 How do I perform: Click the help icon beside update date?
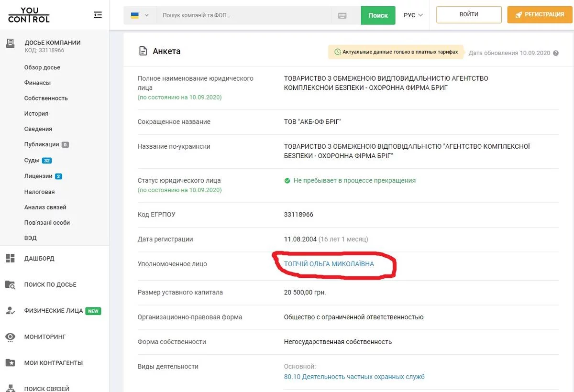coord(556,53)
